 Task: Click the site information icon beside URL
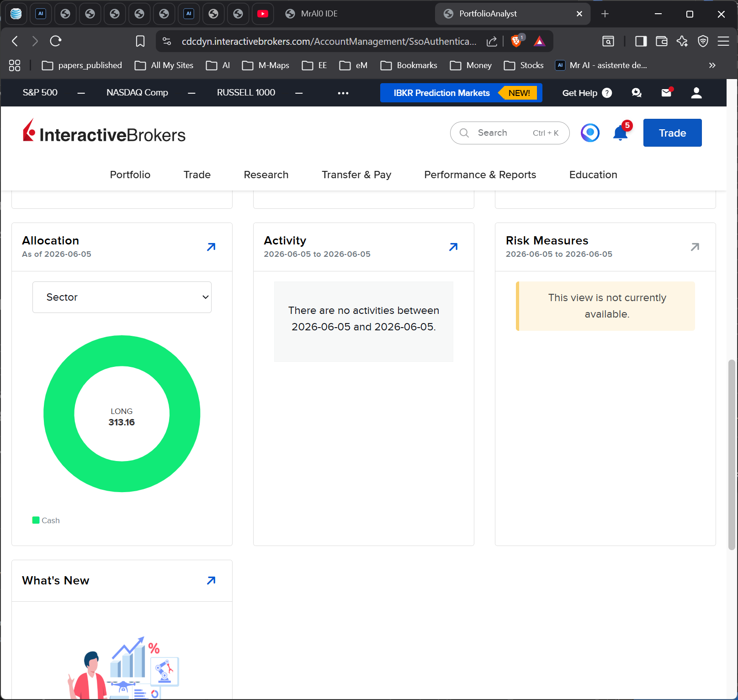tap(167, 42)
